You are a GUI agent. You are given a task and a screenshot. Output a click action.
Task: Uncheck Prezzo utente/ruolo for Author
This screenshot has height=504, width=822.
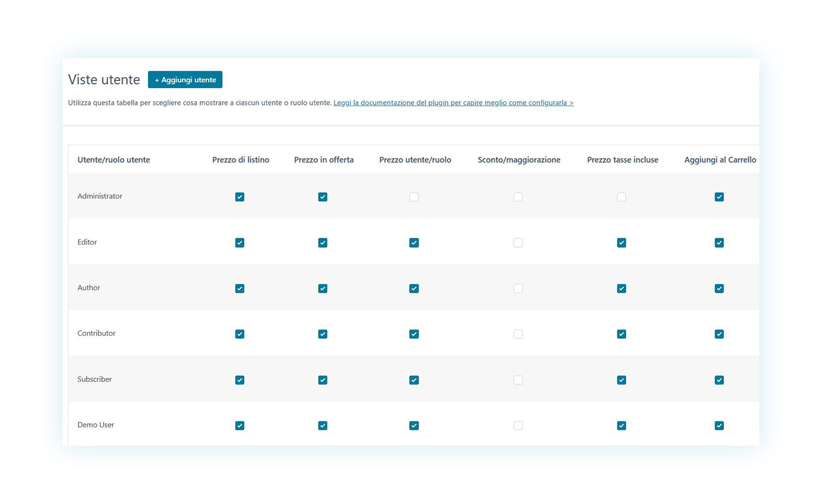[x=414, y=288]
